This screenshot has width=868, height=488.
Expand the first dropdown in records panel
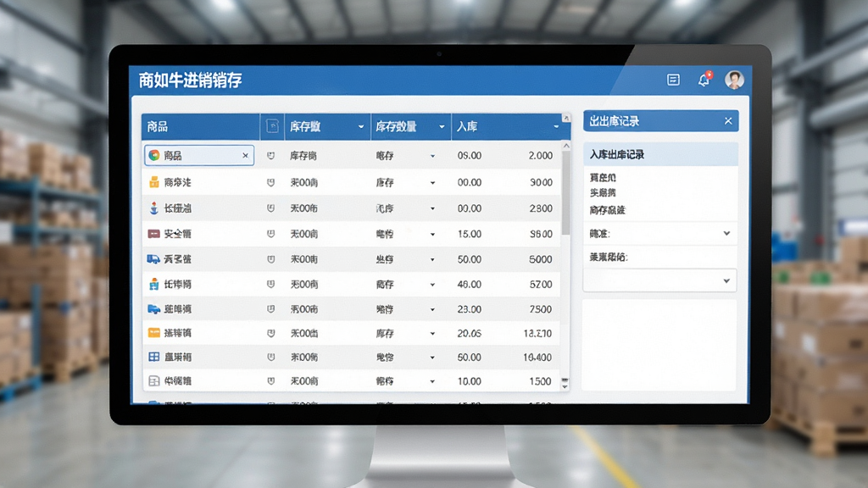(x=726, y=234)
